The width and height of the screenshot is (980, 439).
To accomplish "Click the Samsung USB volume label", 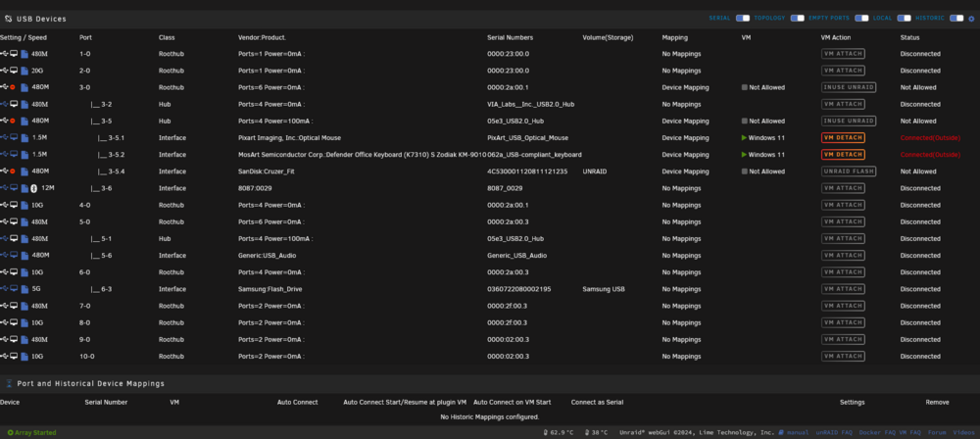I will click(603, 289).
